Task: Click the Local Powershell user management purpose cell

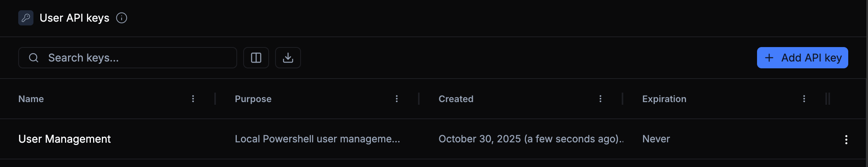Action: 317,139
